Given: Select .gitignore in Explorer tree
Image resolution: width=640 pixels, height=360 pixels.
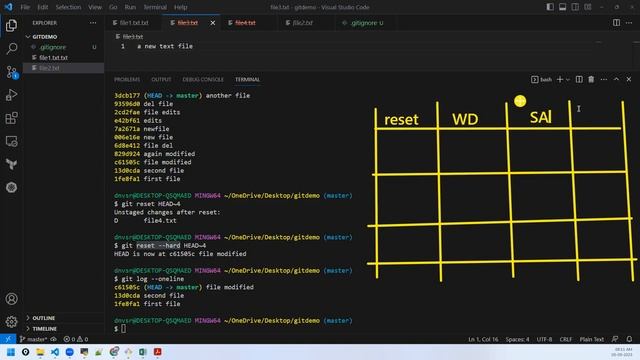Looking at the screenshot, I should (63, 47).
